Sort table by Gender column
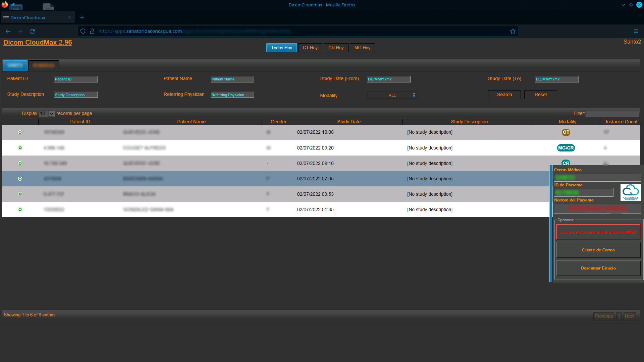The image size is (644, 362). 278,122
